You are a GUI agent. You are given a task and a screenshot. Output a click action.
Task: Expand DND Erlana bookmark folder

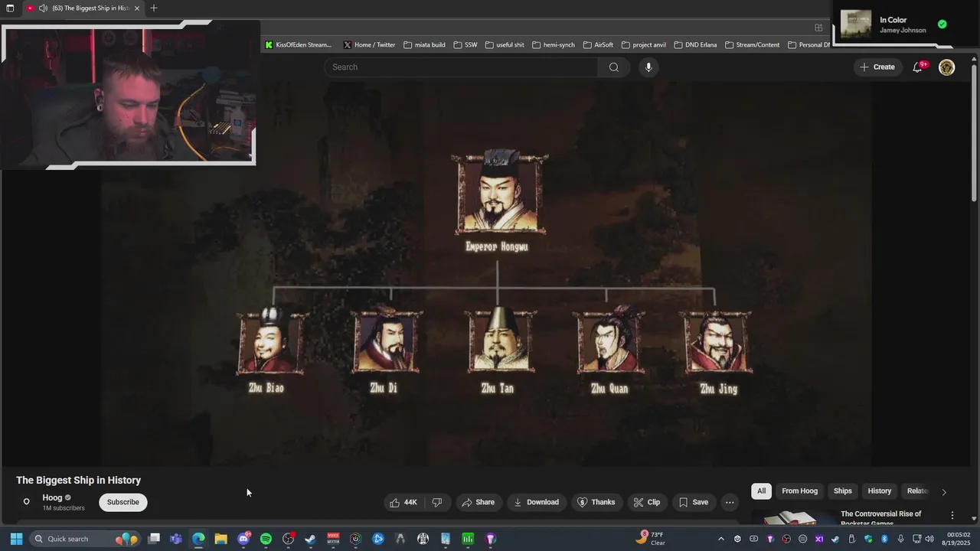[x=695, y=45]
